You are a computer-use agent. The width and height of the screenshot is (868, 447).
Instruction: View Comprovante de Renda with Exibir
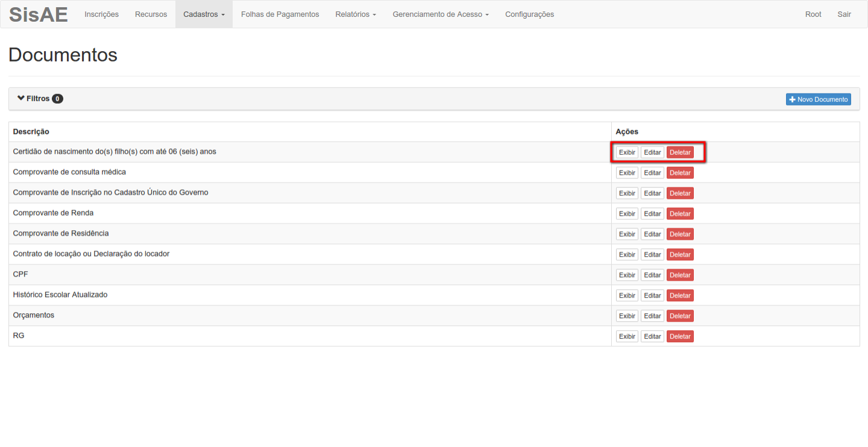[627, 214]
